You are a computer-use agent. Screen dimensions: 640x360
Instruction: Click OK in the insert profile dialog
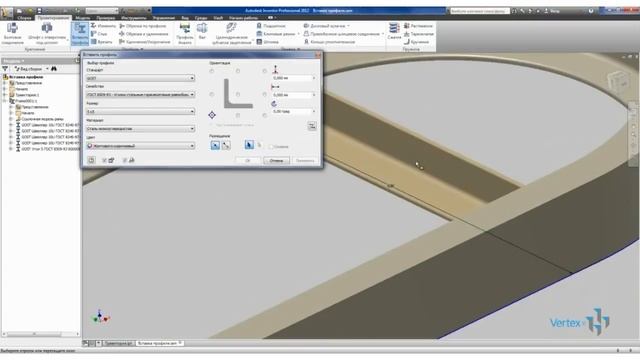pyautogui.click(x=248, y=160)
